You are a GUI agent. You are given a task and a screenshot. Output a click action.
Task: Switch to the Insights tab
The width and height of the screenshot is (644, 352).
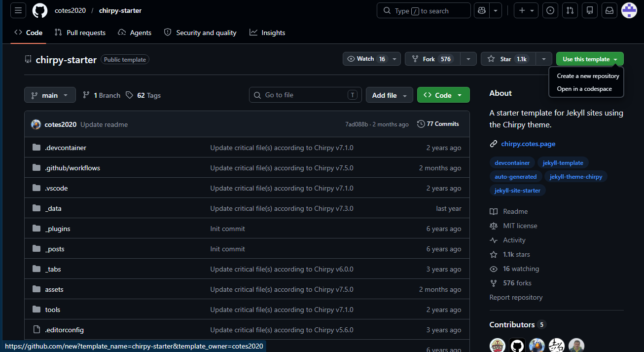coord(267,33)
